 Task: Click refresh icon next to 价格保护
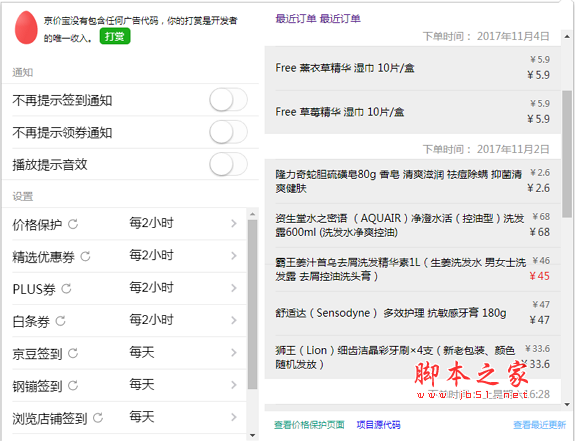click(73, 224)
